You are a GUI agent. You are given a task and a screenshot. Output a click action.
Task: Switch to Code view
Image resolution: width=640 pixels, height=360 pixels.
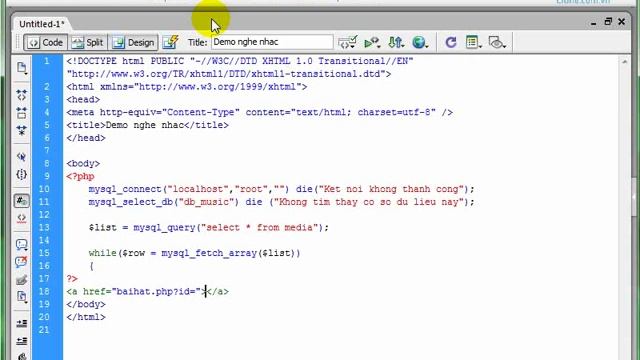point(45,42)
